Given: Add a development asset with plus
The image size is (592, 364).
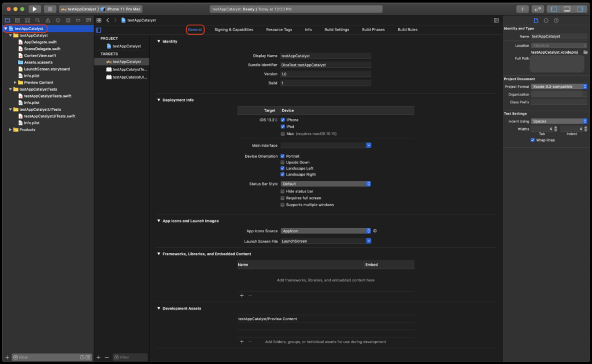Looking at the screenshot, I should (242, 341).
